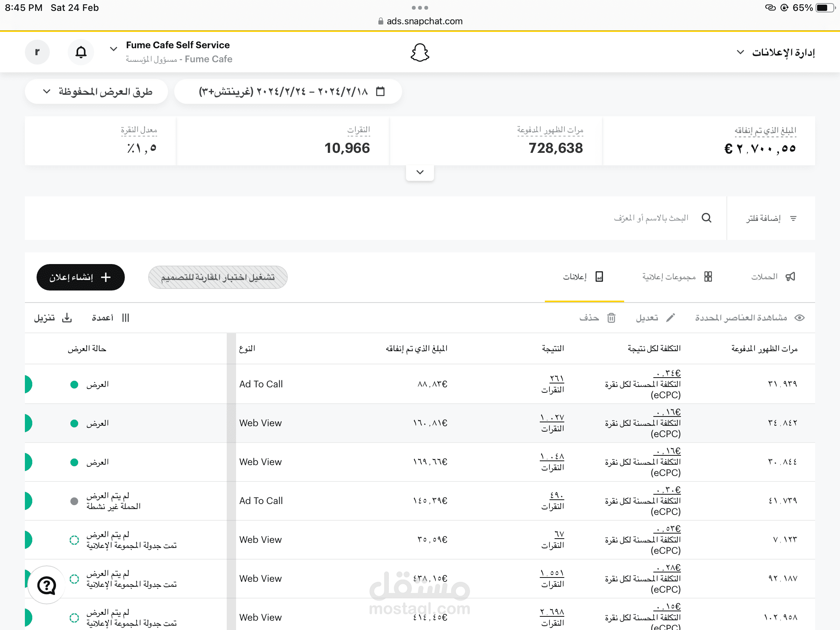Click the 728,638 paid impressions metric
The image size is (840, 630).
(x=556, y=148)
